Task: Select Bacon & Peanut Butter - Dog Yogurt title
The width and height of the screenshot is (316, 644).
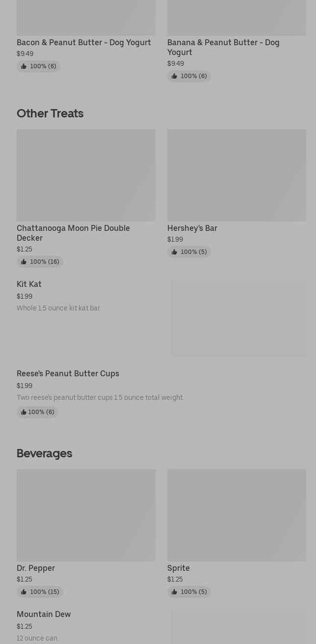Action: click(x=83, y=42)
